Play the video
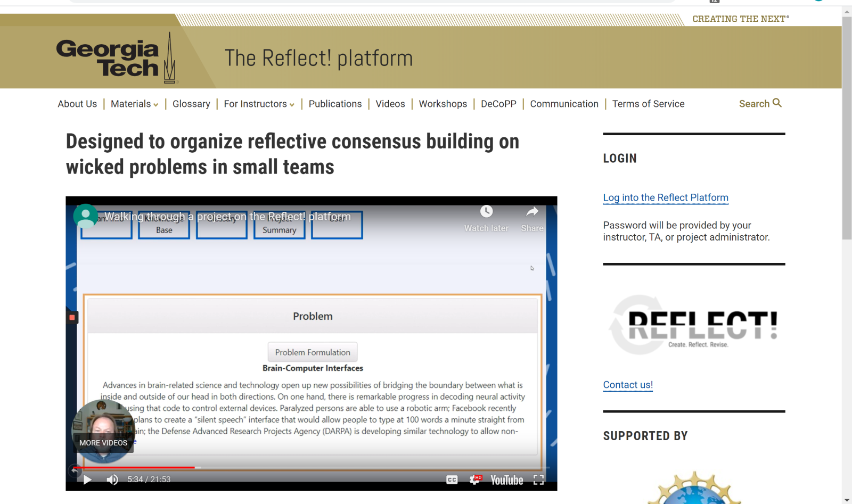The image size is (852, 504). pyautogui.click(x=87, y=480)
